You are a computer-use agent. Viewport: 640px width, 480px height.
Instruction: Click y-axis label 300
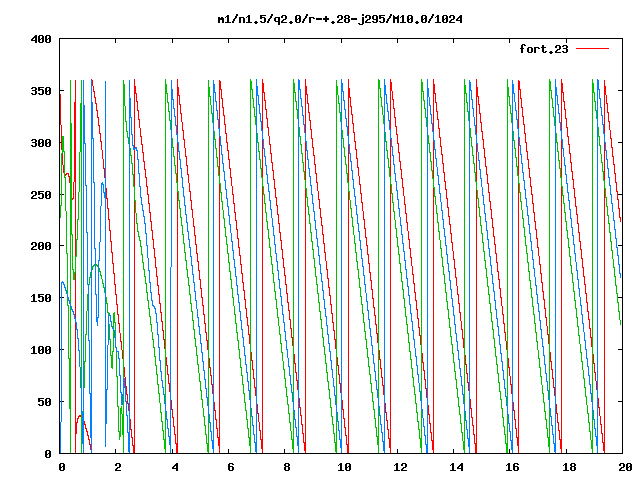tap(41, 143)
